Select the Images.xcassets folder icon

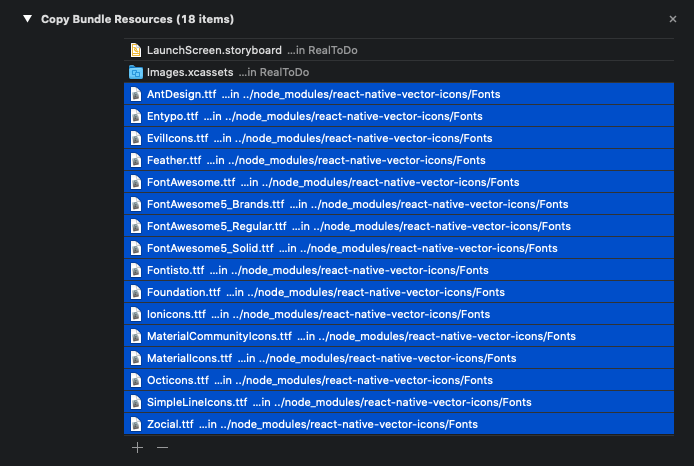136,72
